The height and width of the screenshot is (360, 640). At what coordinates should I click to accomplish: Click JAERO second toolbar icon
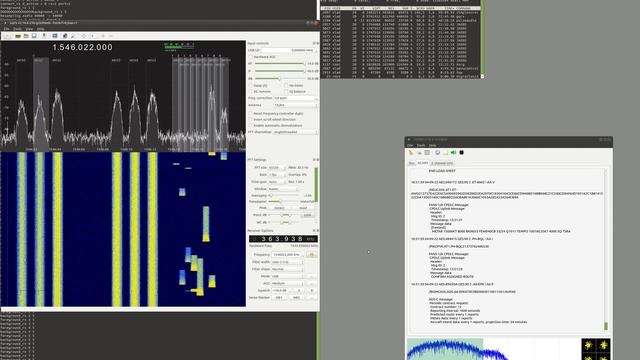[419, 153]
